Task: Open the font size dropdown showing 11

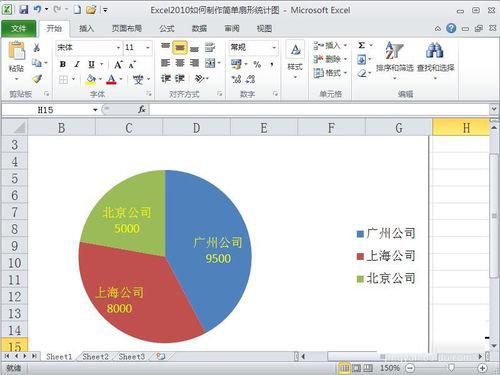Action: (148, 48)
